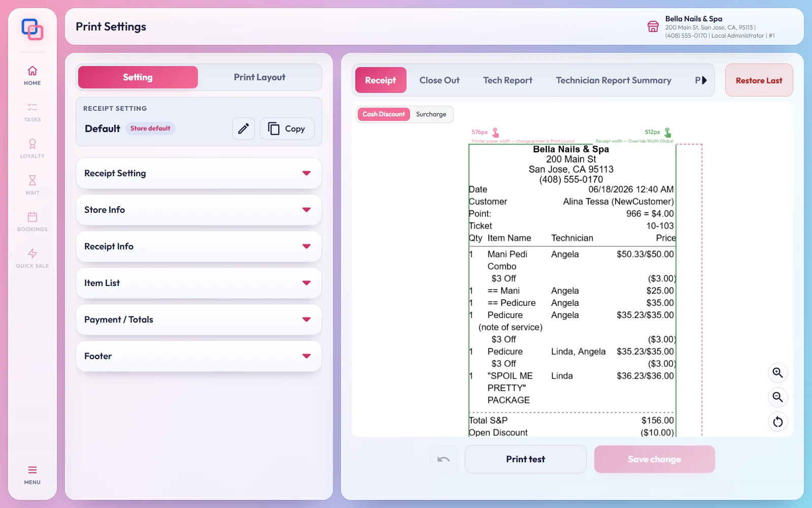812x508 pixels.
Task: Click the ticket number 10-103
Action: pyautogui.click(x=660, y=226)
